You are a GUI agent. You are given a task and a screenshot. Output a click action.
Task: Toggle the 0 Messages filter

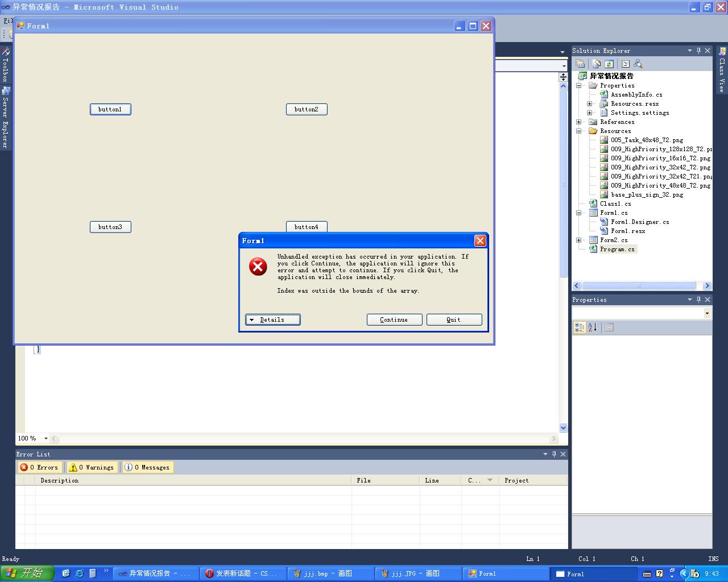(147, 467)
